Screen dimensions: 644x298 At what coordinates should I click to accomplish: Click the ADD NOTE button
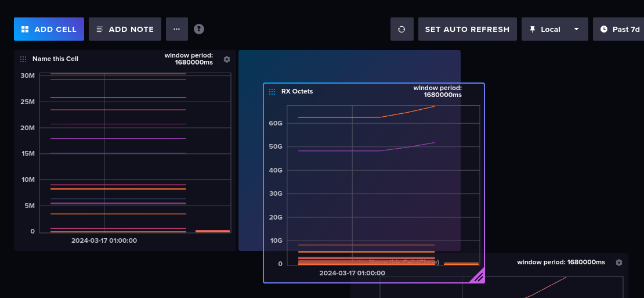125,29
